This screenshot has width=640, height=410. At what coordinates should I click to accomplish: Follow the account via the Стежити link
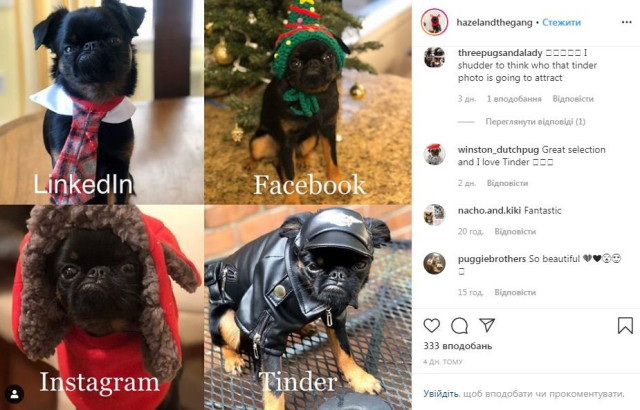[x=561, y=22]
